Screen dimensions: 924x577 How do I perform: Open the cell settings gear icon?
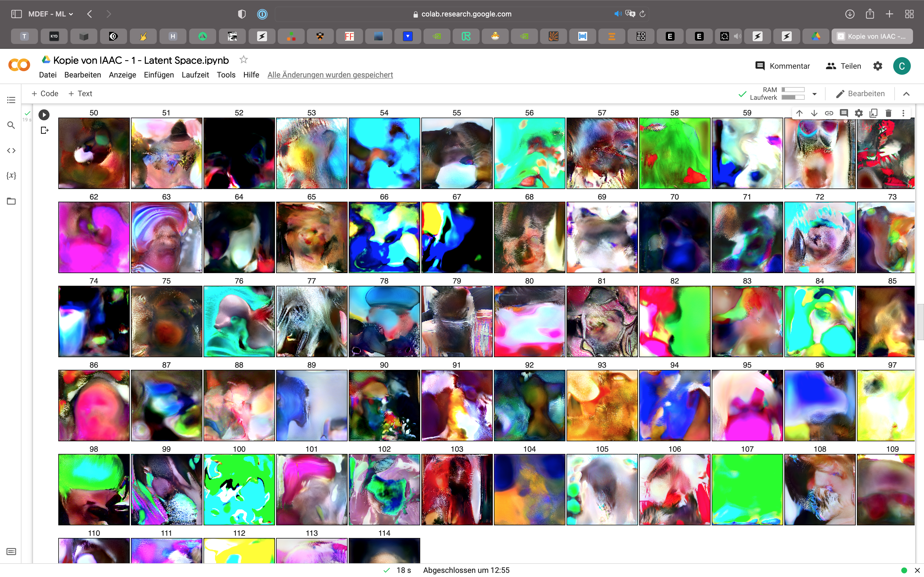[x=858, y=113]
